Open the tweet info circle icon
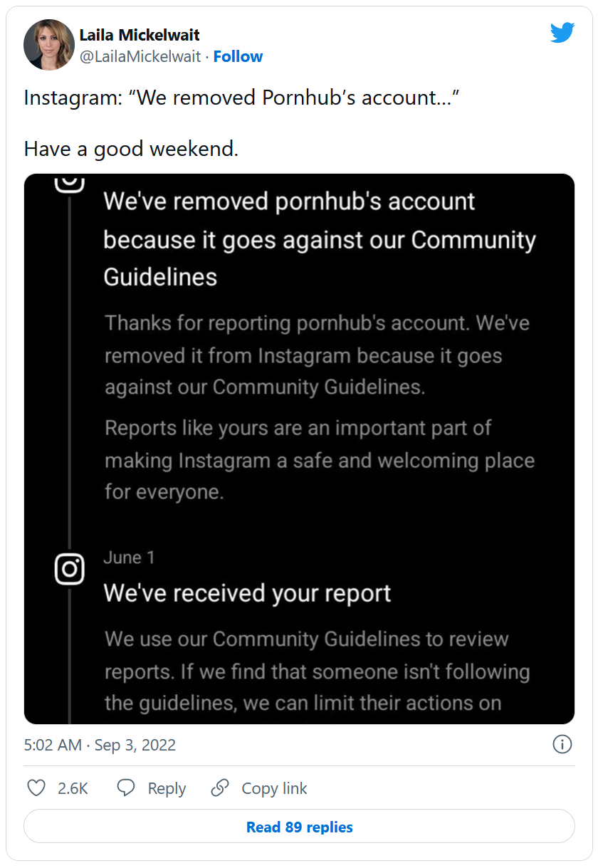 (x=562, y=745)
